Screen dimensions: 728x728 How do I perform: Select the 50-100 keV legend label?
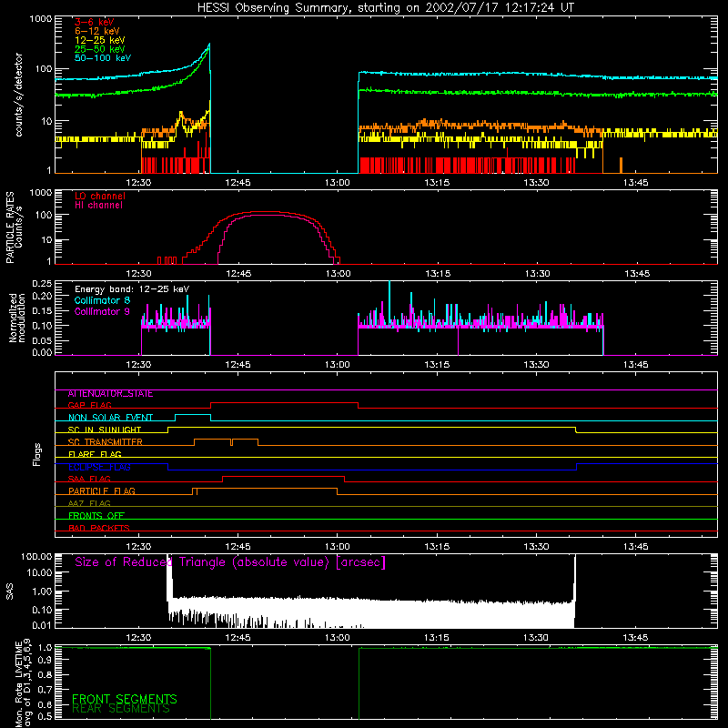coord(102,58)
